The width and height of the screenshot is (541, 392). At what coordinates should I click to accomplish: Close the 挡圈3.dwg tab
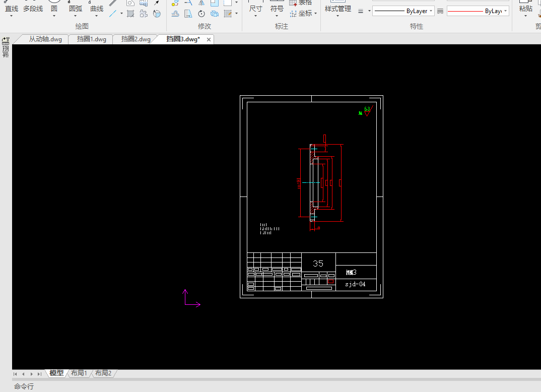click(209, 39)
